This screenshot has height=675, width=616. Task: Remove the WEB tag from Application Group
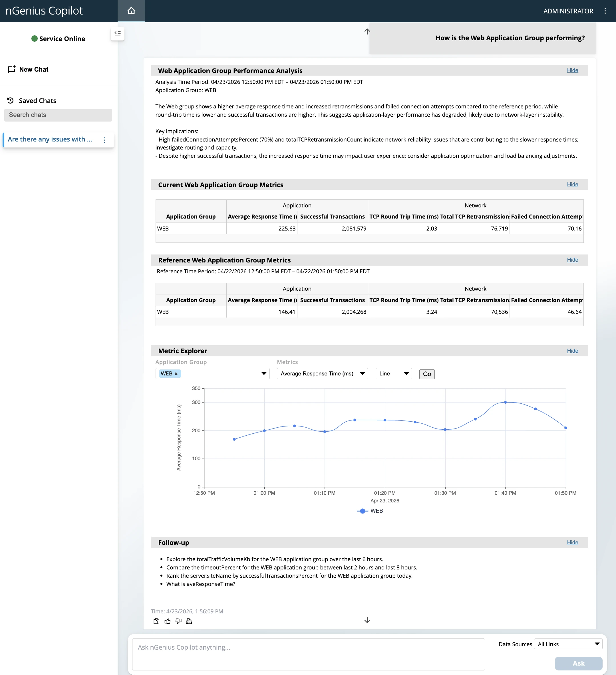pos(176,374)
